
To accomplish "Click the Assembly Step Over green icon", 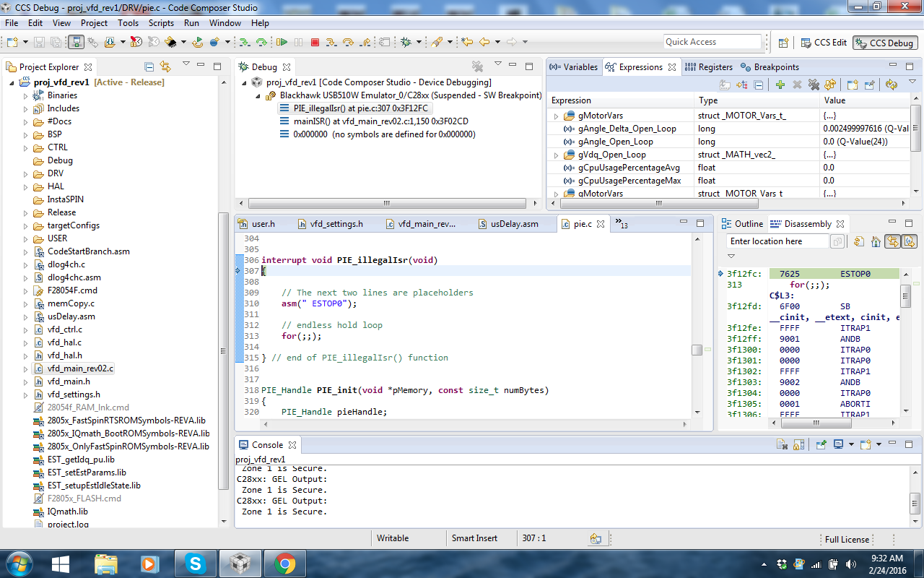I will (x=261, y=43).
